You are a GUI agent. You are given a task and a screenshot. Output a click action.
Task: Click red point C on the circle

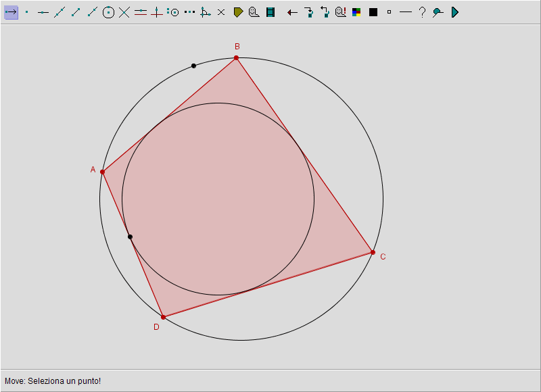point(373,252)
